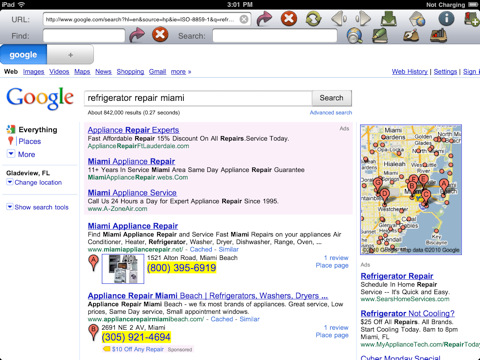Screen dimensions: 480x360
Task: Click map pin B beside 2691 NE 2 AV
Action: [94, 332]
